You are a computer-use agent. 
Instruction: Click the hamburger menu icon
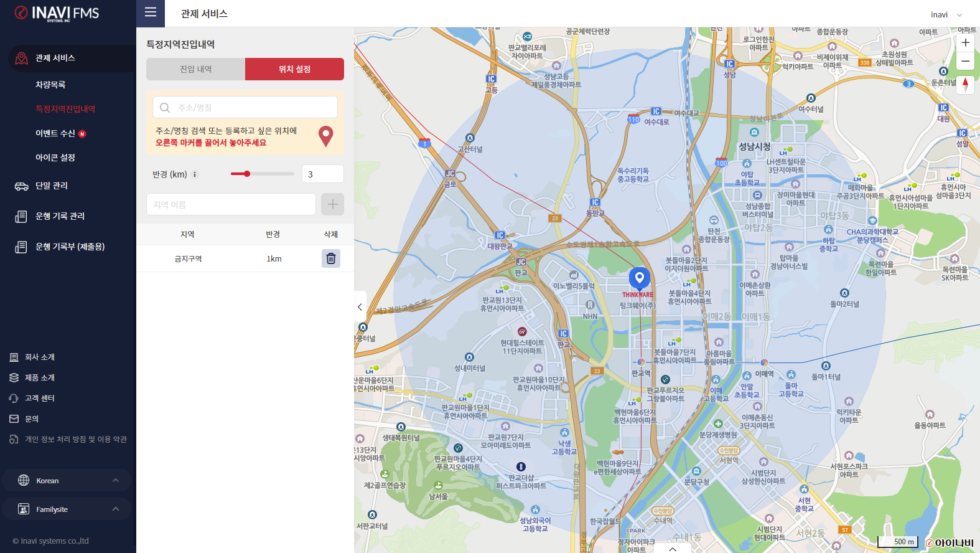click(x=150, y=13)
